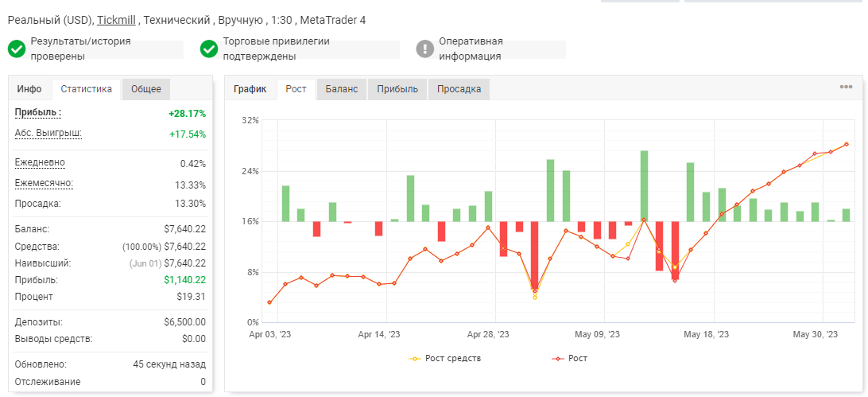Select the Инфо tab
Screen dimensions: 868x397
pyautogui.click(x=29, y=89)
